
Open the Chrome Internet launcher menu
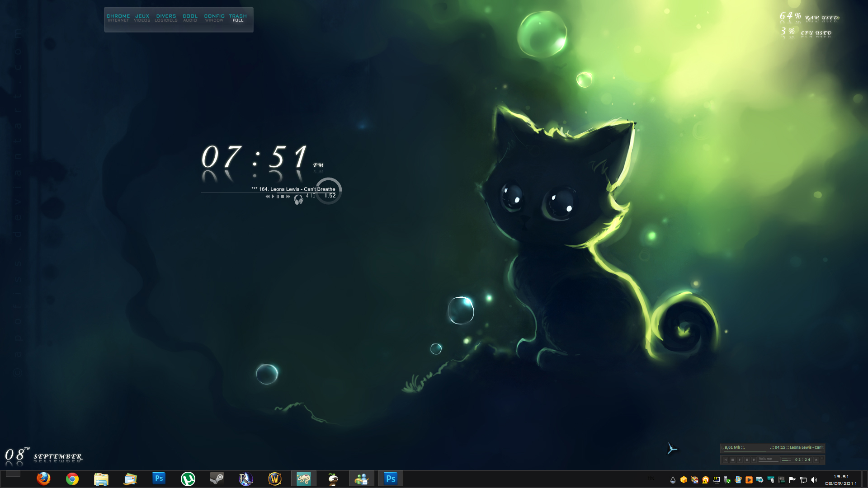[x=118, y=18]
